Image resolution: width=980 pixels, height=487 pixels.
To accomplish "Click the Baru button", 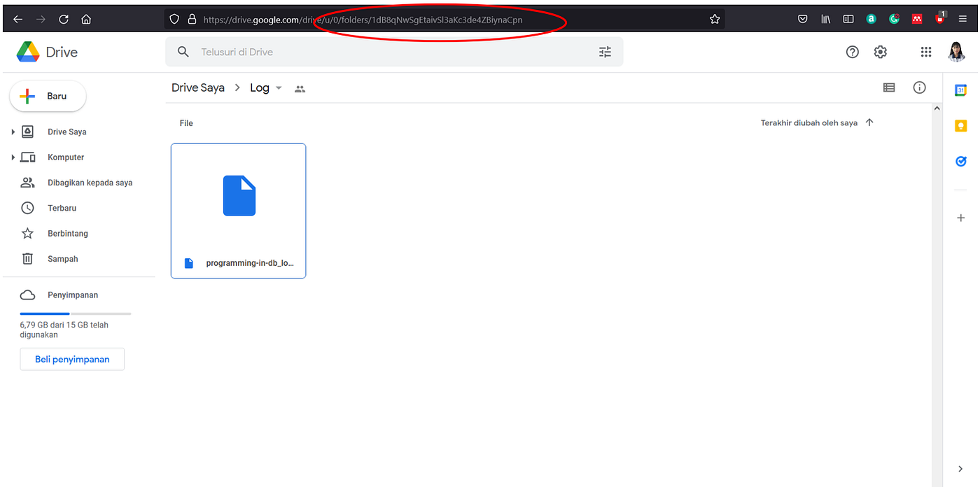I will [x=47, y=96].
